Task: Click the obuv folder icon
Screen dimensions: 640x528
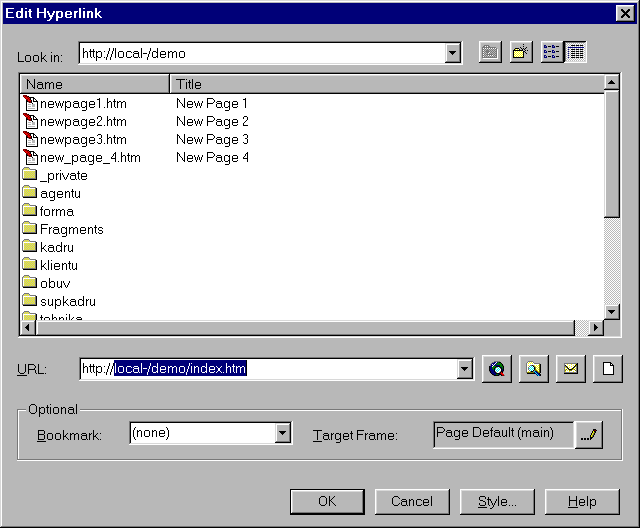Action: [x=29, y=282]
